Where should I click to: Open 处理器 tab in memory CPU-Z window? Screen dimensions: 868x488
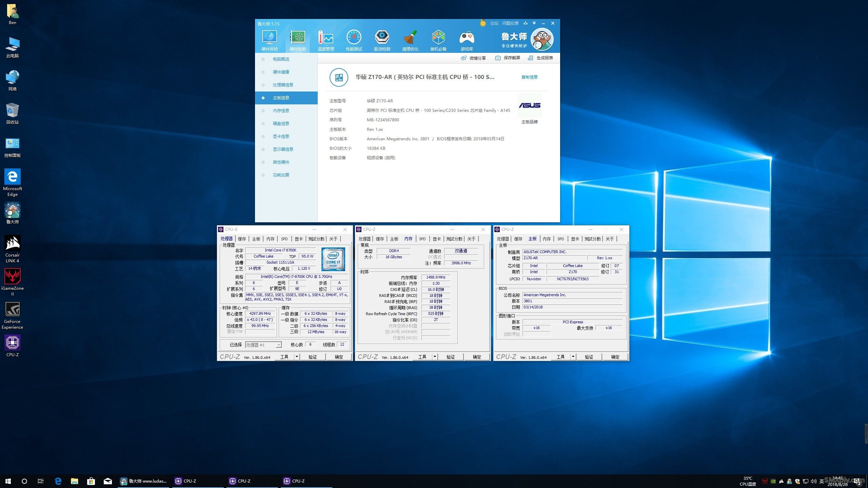(x=364, y=239)
